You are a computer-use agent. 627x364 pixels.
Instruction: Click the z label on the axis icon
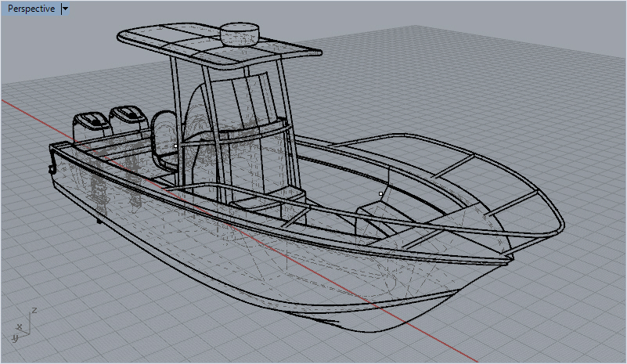pos(34,311)
